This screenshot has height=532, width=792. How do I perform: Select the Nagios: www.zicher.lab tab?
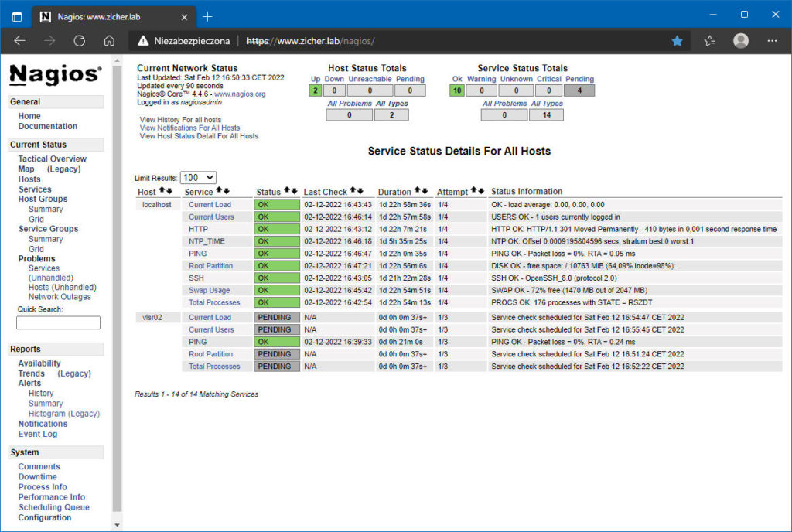point(101,15)
